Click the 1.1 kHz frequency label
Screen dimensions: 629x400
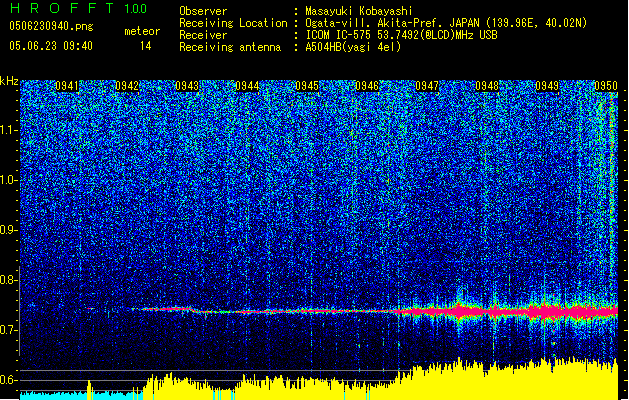point(9,130)
